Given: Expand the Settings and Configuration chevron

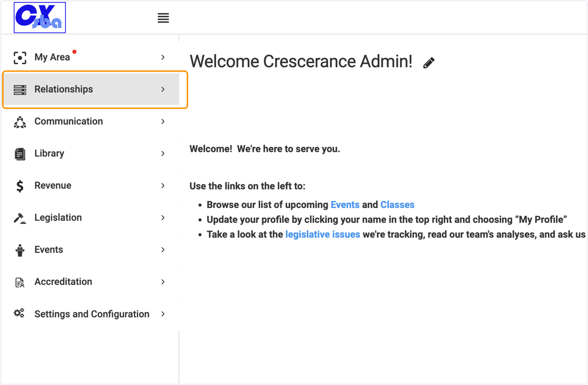Looking at the screenshot, I should point(163,314).
